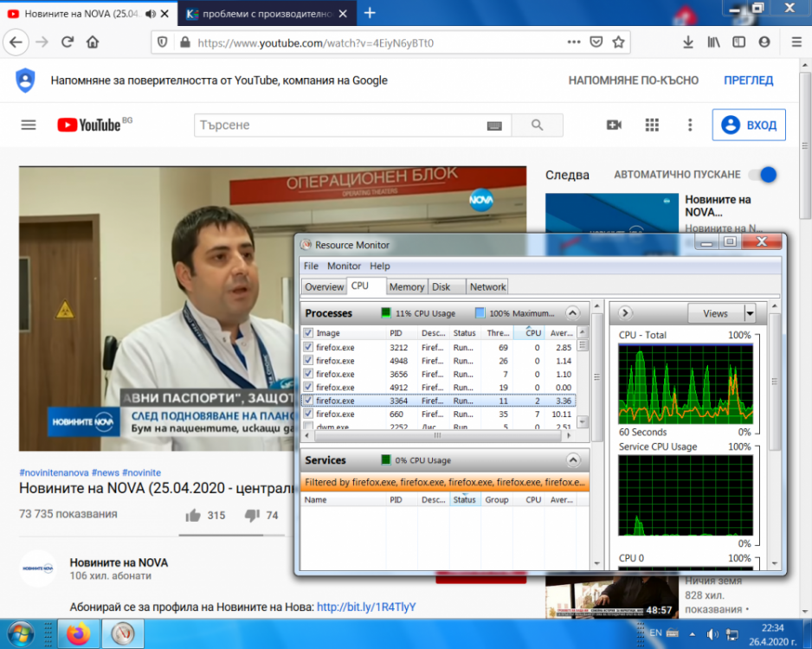Image resolution: width=812 pixels, height=649 pixels.
Task: Open Resource Monitor Monitor menu
Action: 344,266
